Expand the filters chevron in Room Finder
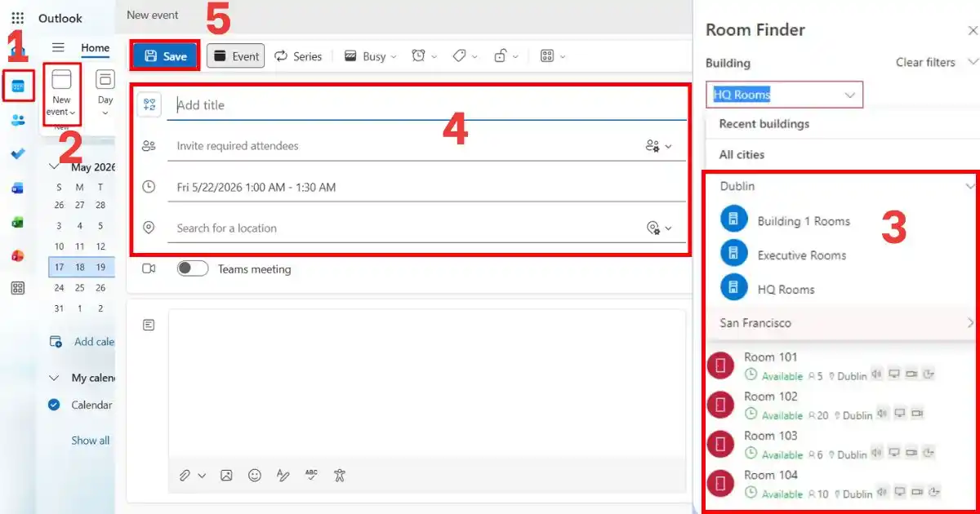This screenshot has height=514, width=980. tap(971, 62)
